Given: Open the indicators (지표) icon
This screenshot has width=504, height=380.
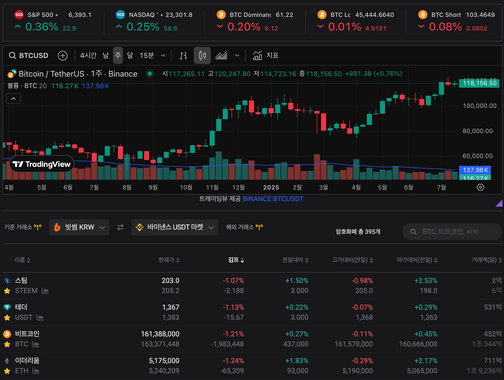Looking at the screenshot, I should click(266, 56).
